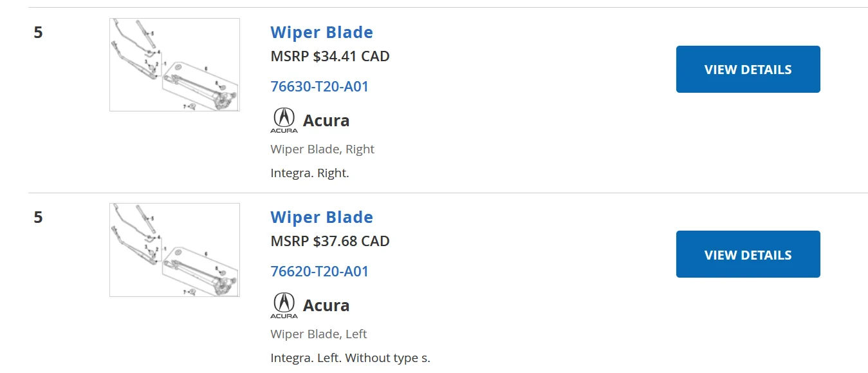This screenshot has height=373, width=868.
Task: Click VIEW DETAILS for the right wiper blade
Action: [x=748, y=69]
